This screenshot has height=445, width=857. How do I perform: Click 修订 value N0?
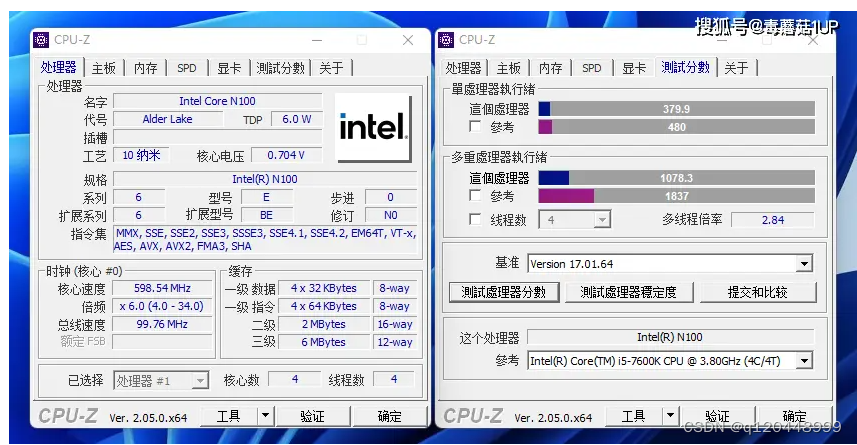(391, 215)
